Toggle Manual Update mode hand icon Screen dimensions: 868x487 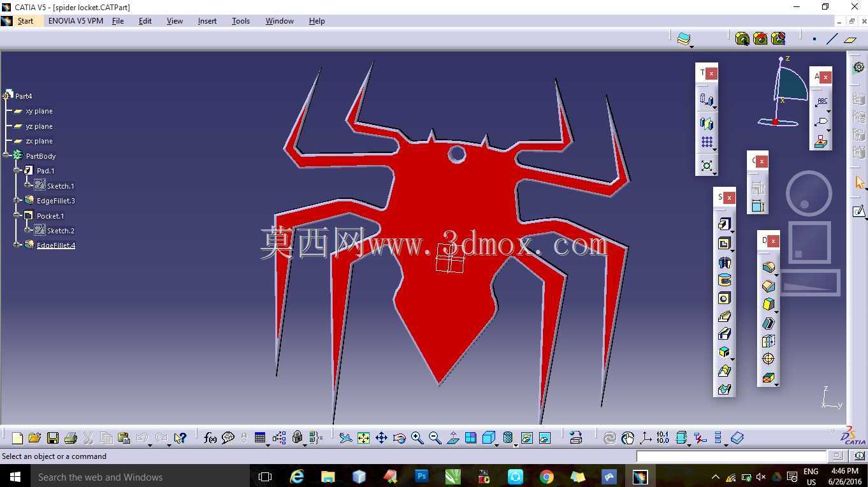tap(628, 438)
